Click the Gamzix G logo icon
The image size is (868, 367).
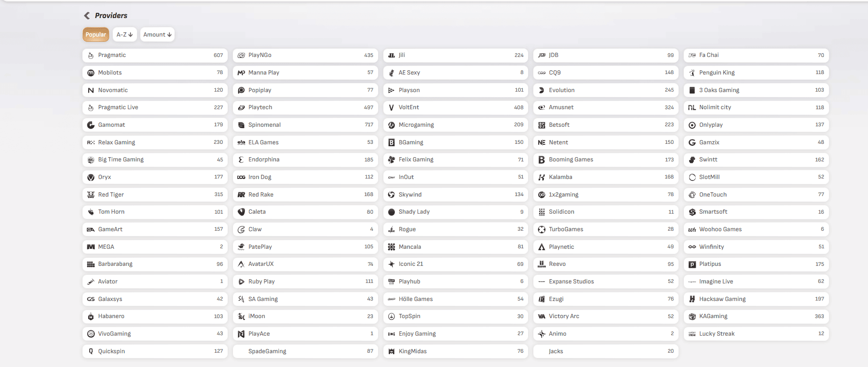pyautogui.click(x=692, y=142)
